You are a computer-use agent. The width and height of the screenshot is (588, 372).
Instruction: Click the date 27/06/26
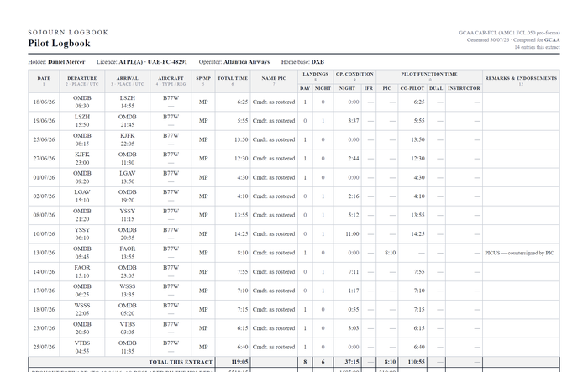click(x=44, y=158)
